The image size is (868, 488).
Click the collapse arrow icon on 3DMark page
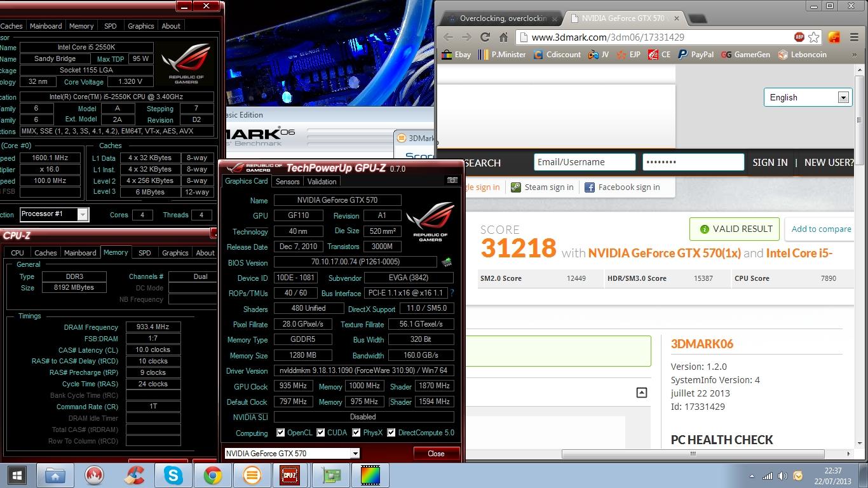pyautogui.click(x=642, y=393)
